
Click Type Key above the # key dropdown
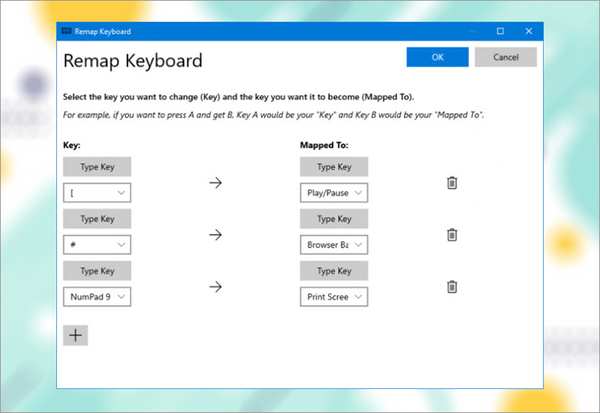[x=97, y=219]
